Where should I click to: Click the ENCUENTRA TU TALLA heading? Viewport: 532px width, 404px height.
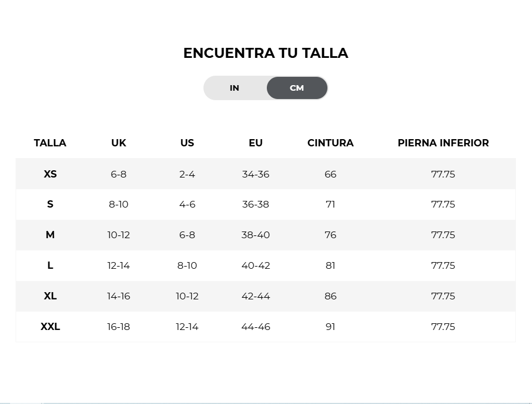click(x=266, y=53)
